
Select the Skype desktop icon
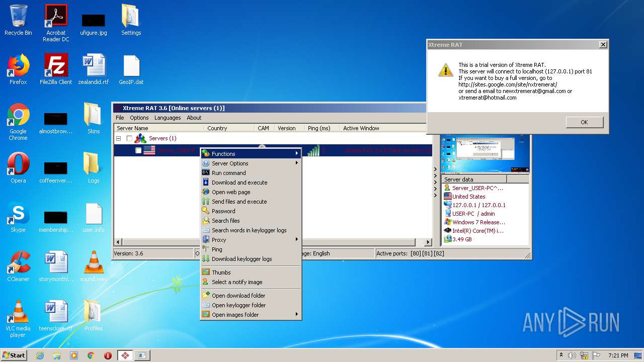coord(18,217)
